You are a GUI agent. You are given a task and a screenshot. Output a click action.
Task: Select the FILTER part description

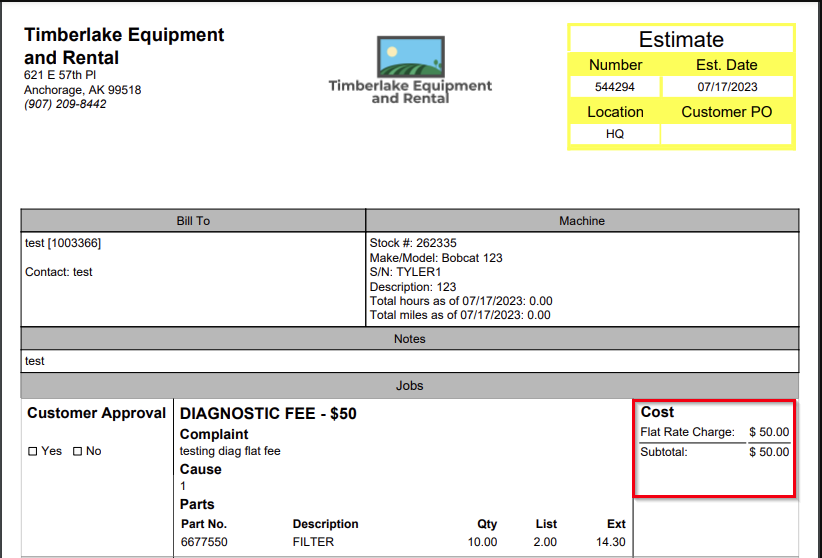click(x=313, y=542)
